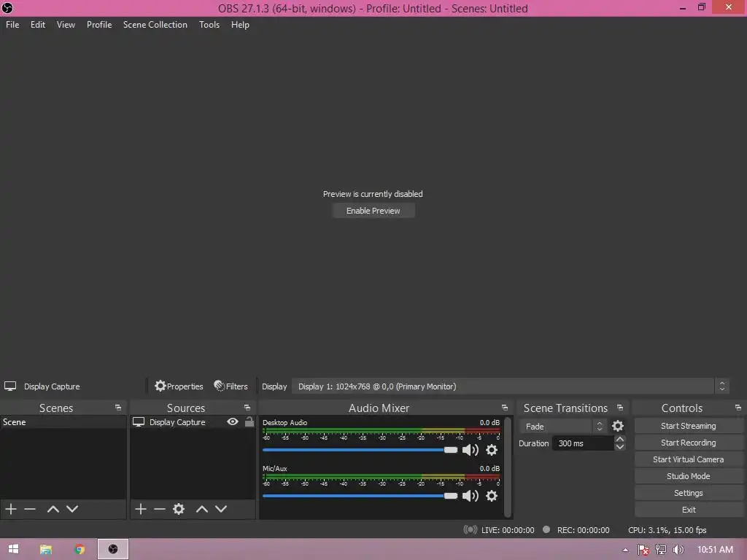Screen dimensions: 747x560
Task: Toggle Display Capture visibility eye
Action: (x=233, y=421)
